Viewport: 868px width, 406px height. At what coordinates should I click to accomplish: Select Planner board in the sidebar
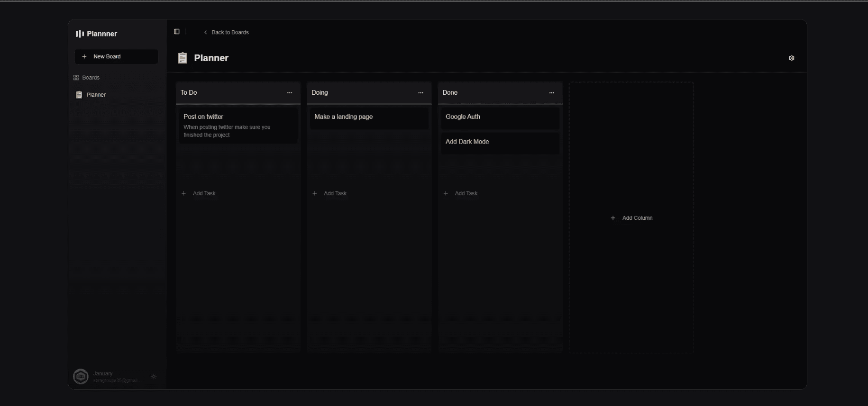coord(96,95)
